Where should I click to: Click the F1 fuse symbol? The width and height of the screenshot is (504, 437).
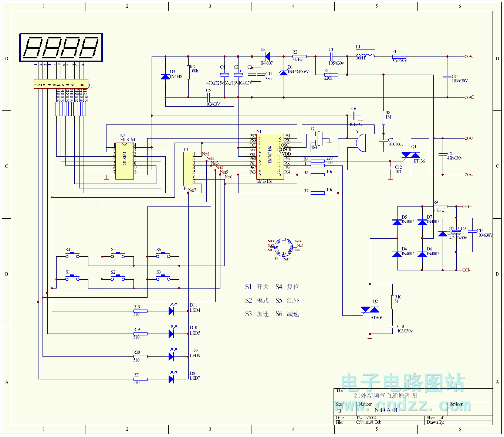click(399, 57)
